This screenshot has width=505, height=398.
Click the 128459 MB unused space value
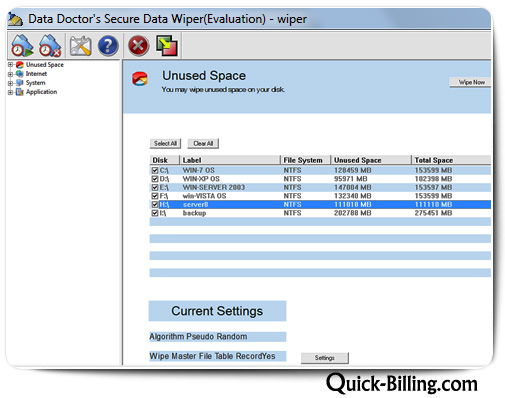(353, 170)
